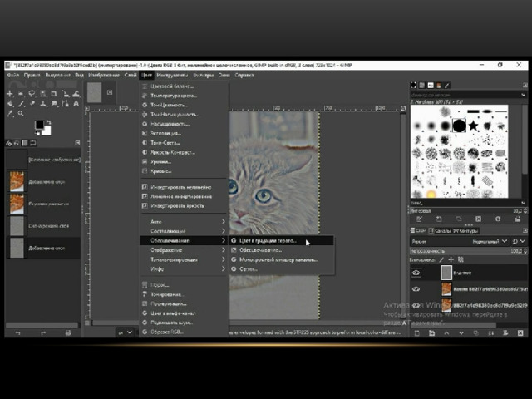Select the Bucket Fill tool

(10, 103)
